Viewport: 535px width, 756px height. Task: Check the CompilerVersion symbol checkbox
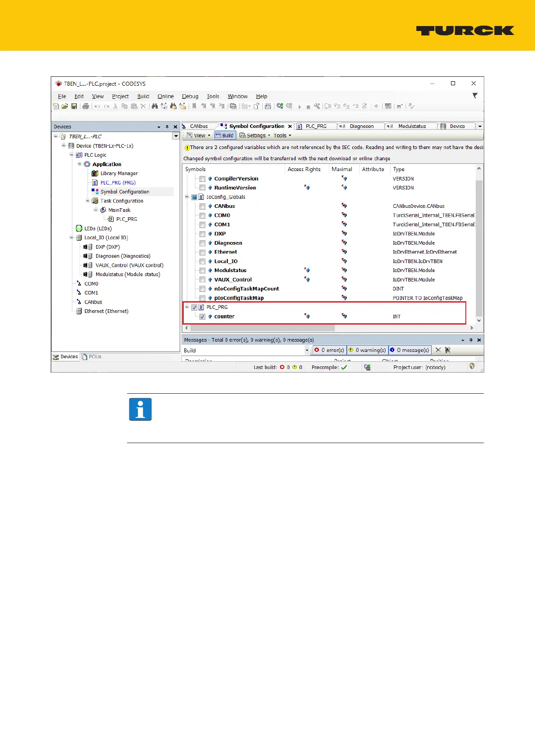click(x=202, y=179)
